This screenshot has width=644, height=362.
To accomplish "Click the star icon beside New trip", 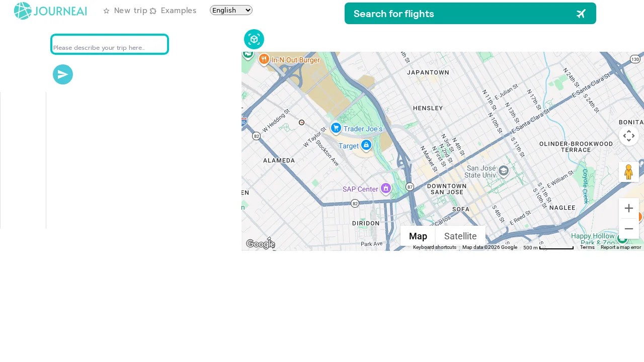I will tap(106, 11).
